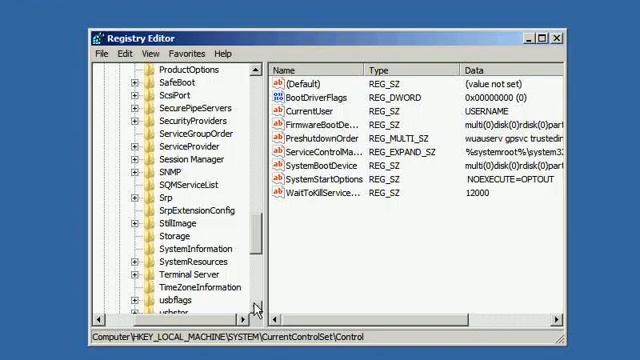Select the TimeZoneInformation key
Screen dimensions: 640x360
[x=200, y=287]
